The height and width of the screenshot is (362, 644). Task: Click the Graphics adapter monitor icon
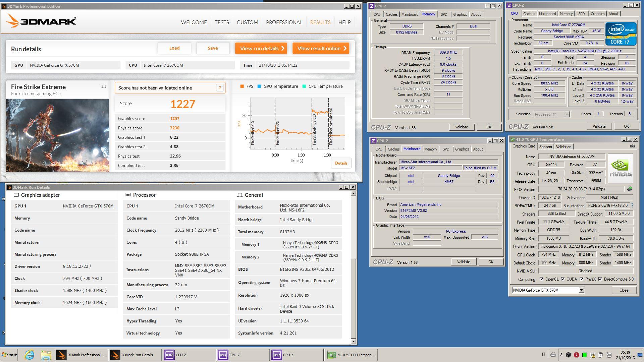tap(16, 195)
